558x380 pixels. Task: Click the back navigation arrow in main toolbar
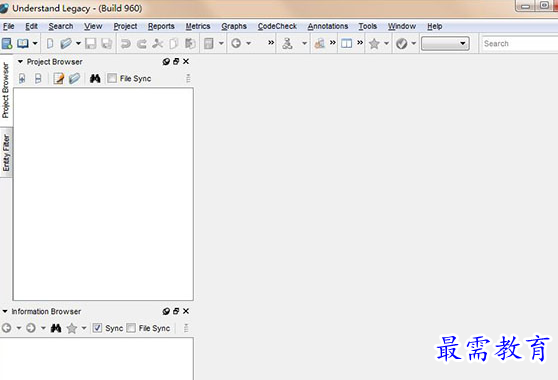pos(236,43)
